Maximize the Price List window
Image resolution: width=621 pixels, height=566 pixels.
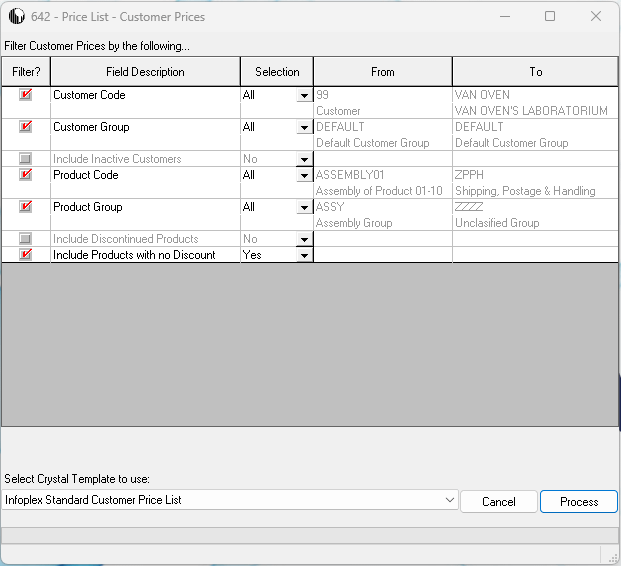pyautogui.click(x=550, y=17)
